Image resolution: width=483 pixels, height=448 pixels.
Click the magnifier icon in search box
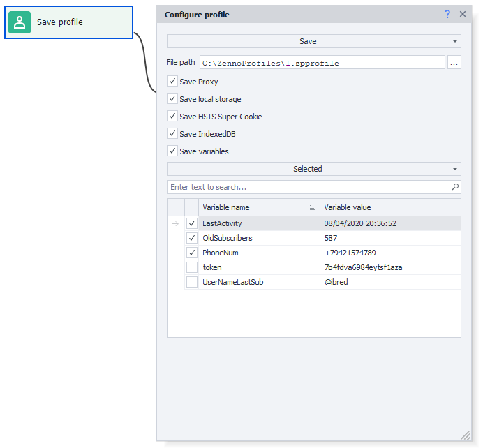tap(455, 187)
